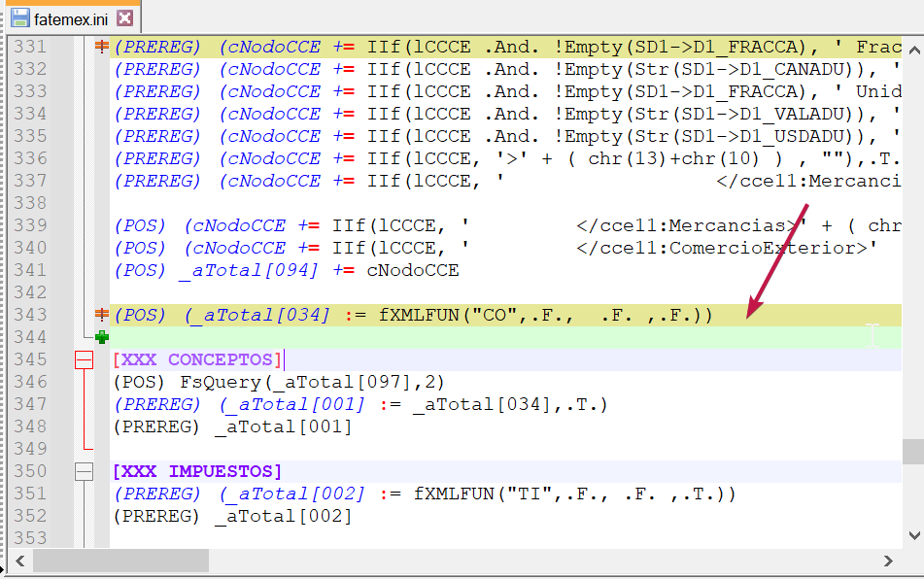
Task: Click (PREREG) at start of line 333
Action: (157, 92)
